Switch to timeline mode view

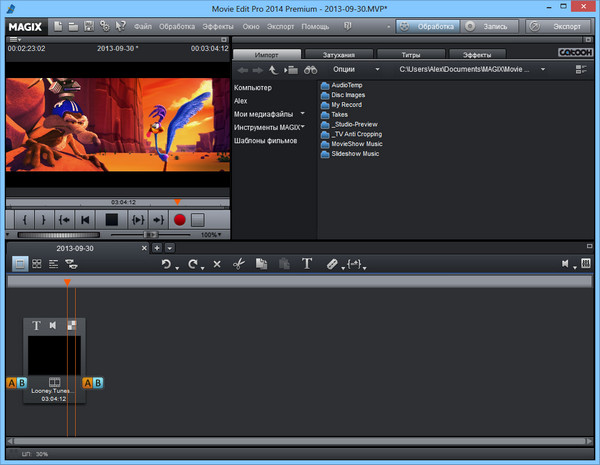53,264
